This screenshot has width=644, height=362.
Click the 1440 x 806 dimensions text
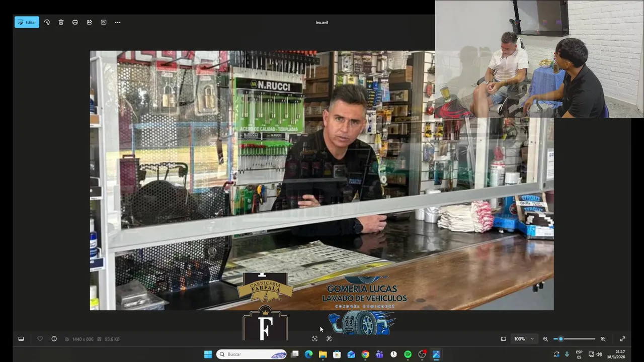point(83,339)
